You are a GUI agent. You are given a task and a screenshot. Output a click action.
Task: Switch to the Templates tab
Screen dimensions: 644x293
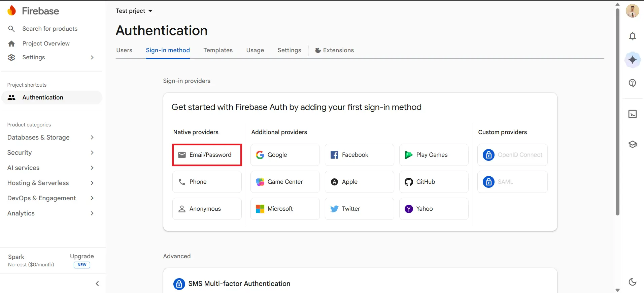click(218, 50)
